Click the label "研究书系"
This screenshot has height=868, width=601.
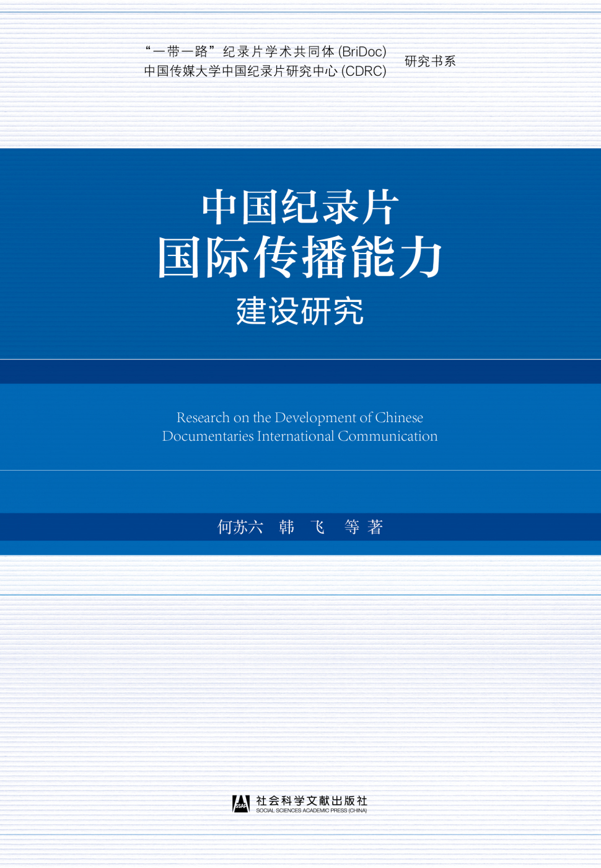(430, 61)
